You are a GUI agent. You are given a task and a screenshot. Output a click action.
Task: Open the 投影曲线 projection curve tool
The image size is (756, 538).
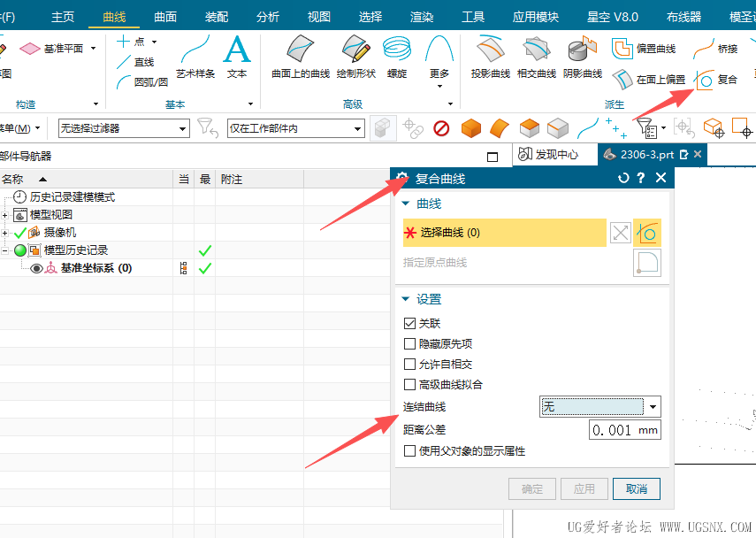[491, 57]
